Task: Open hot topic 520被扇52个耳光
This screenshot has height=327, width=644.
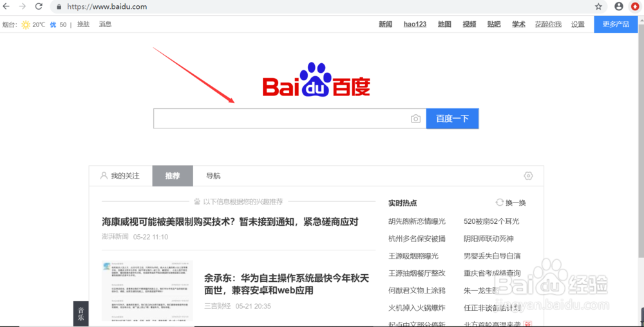Action: [x=491, y=221]
